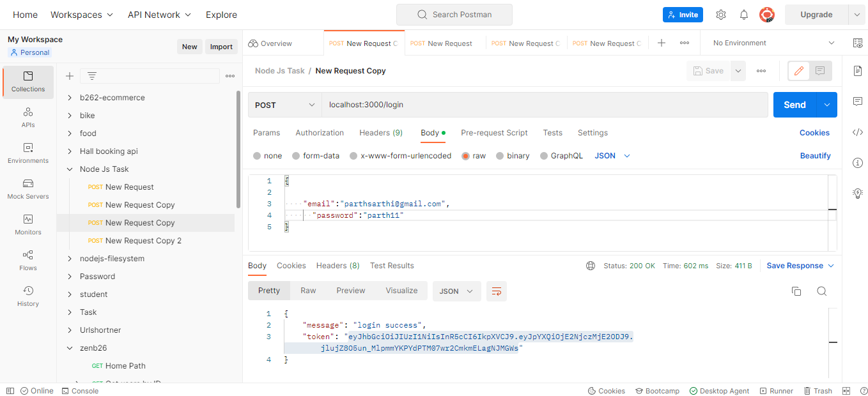
Task: Select the GraphQL body option
Action: 562,155
